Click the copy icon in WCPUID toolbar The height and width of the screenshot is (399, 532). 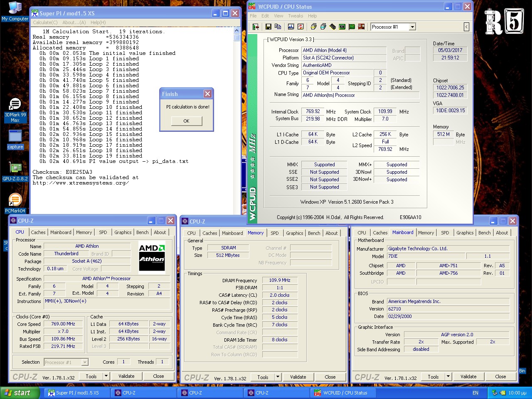coord(278,27)
